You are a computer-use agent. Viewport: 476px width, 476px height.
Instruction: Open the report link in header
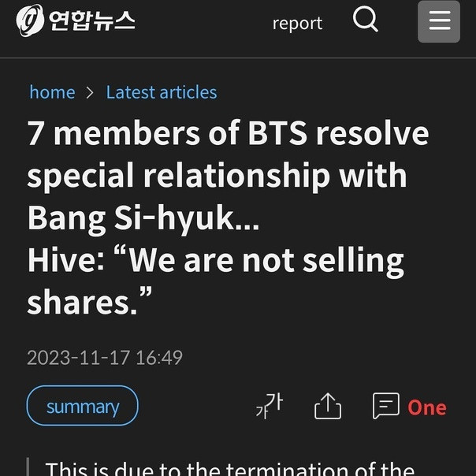pyautogui.click(x=297, y=24)
